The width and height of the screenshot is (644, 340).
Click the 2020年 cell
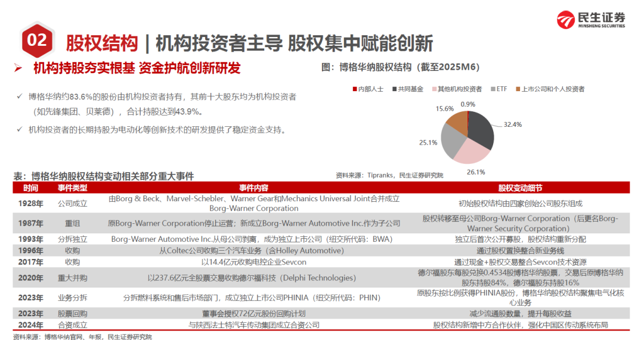[30, 278]
